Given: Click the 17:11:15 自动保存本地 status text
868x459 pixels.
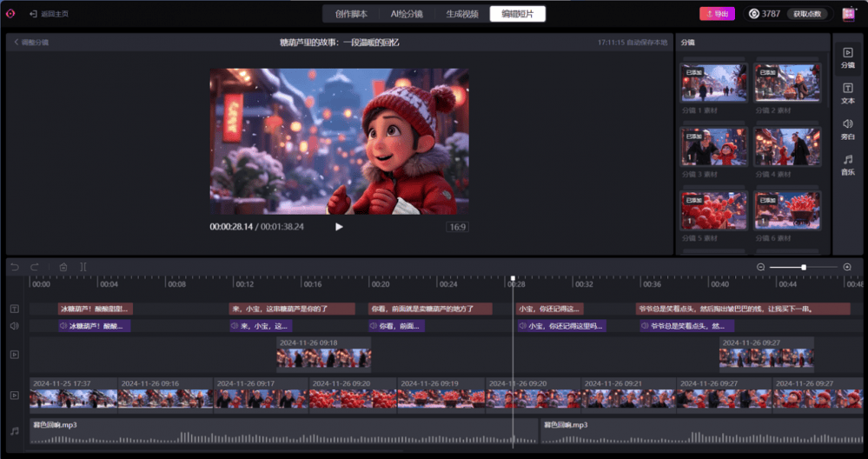Looking at the screenshot, I should tap(633, 42).
